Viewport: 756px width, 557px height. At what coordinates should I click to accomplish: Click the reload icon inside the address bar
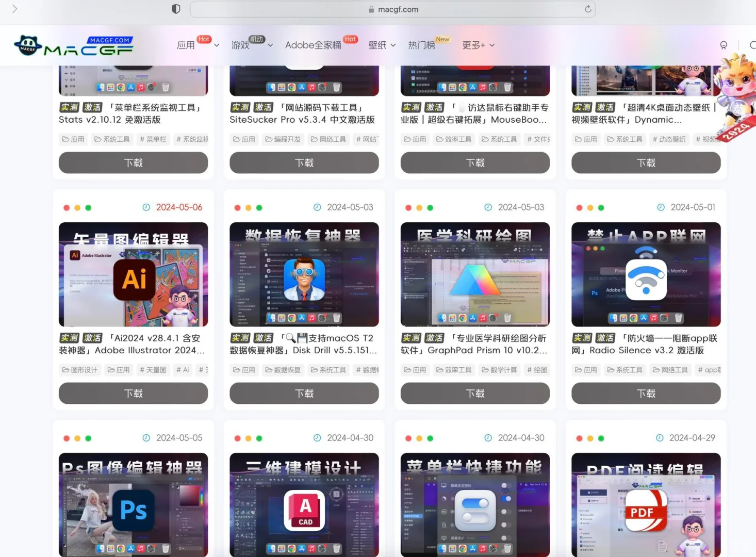587,9
